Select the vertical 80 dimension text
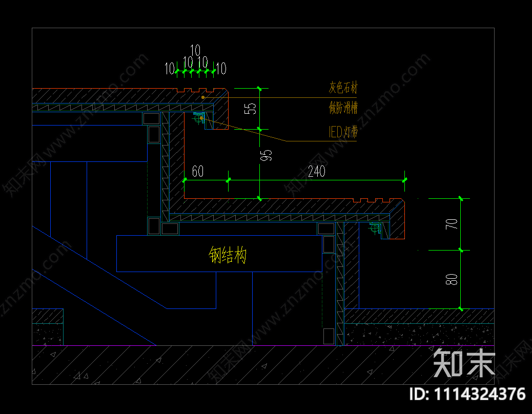Image resolution: width=532 pixels, height=414 pixels. [452, 279]
